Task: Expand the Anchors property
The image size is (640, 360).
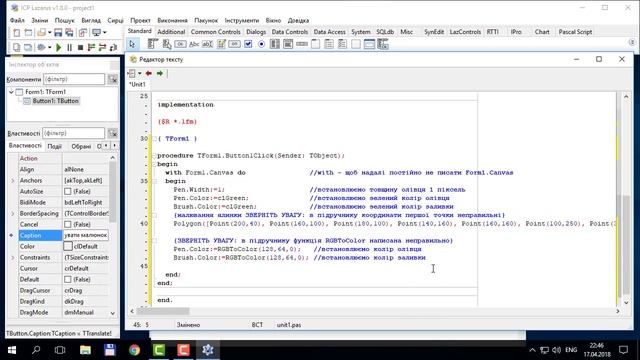Action: pos(13,180)
